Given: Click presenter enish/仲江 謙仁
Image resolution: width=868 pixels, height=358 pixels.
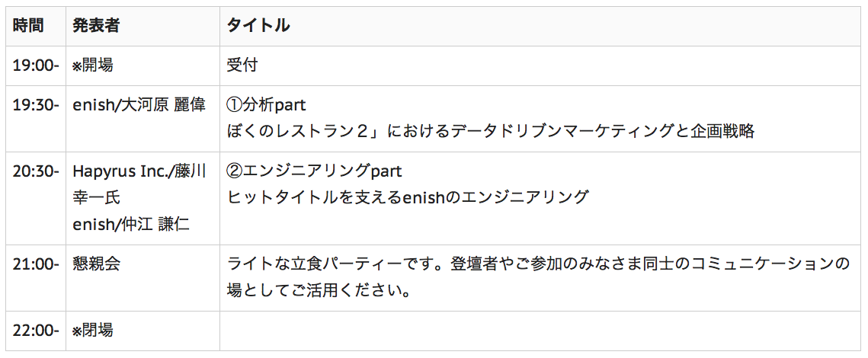Looking at the screenshot, I should point(131,224).
